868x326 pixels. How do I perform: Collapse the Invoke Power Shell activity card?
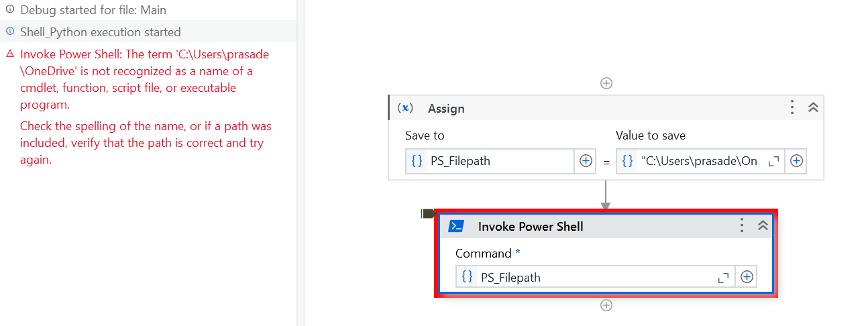coord(762,225)
